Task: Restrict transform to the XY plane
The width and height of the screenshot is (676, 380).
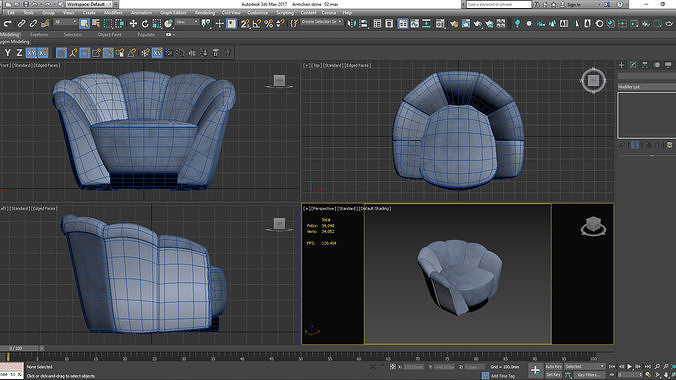Action: tap(31, 53)
